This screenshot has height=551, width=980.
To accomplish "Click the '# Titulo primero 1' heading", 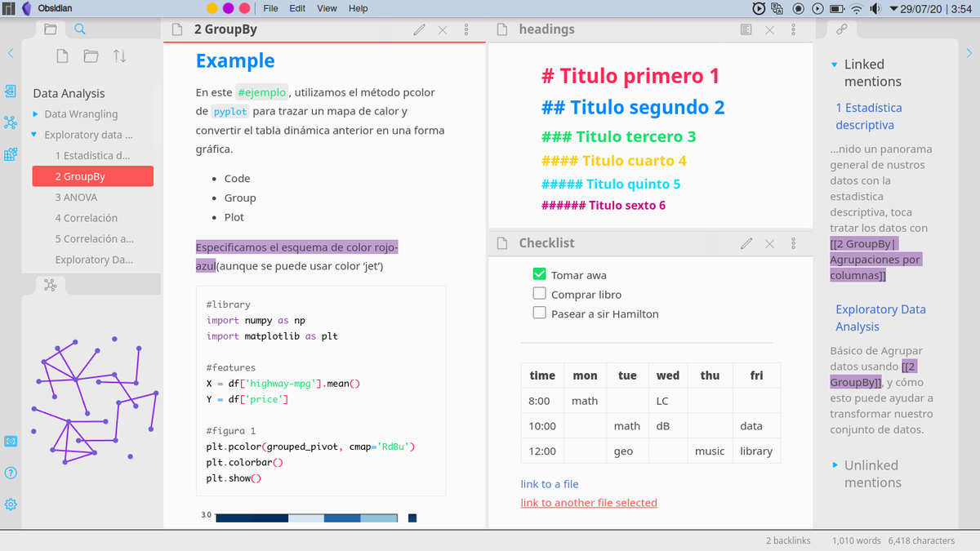I will point(630,76).
